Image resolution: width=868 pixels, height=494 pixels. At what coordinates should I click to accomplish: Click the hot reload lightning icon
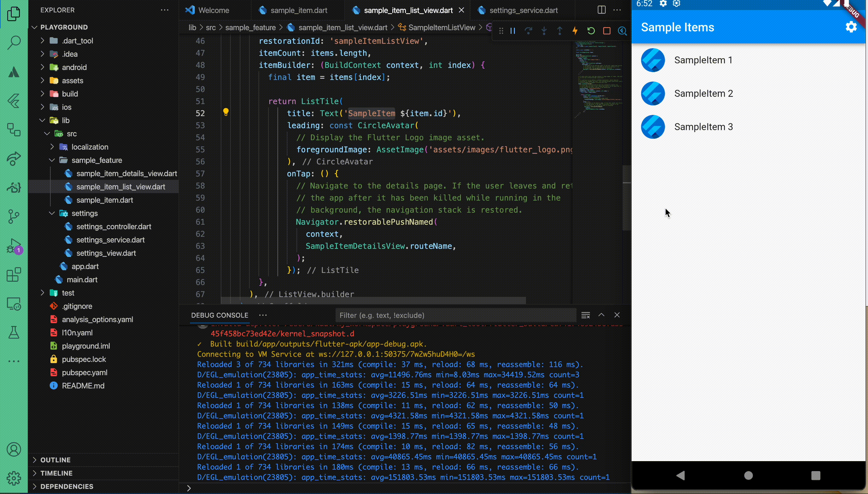tap(575, 31)
